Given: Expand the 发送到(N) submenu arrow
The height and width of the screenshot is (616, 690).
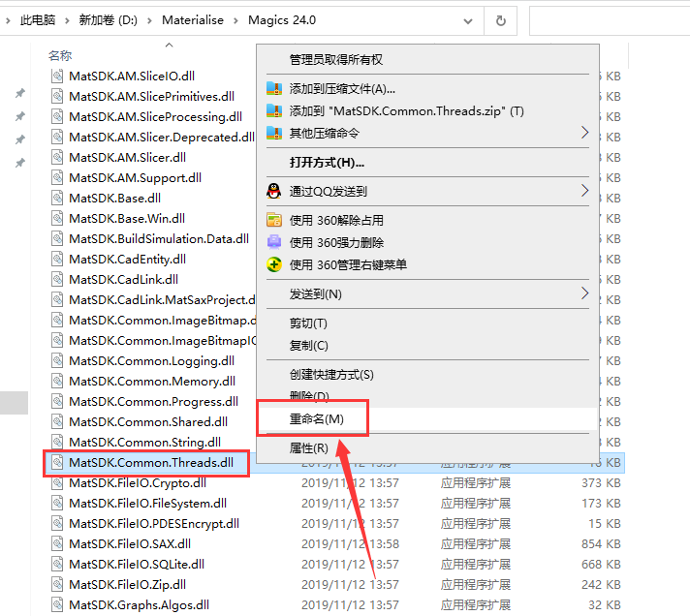Looking at the screenshot, I should 584,293.
